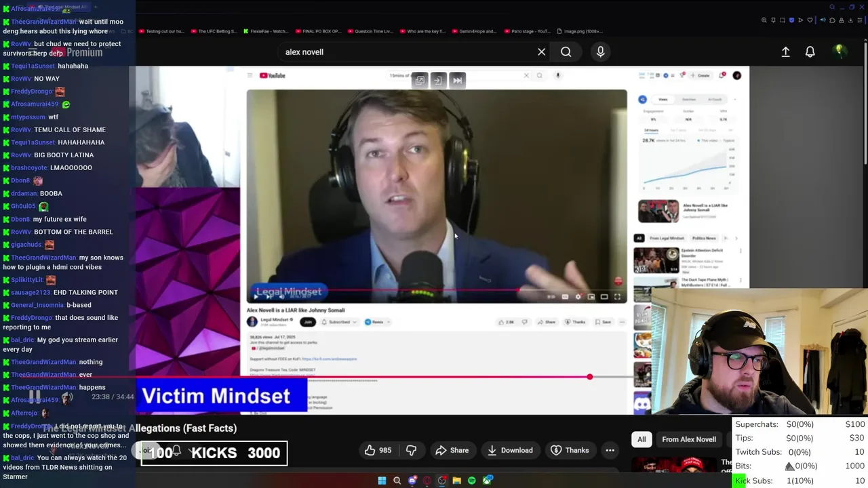
Task: Select inner 'From Legal Mindset' chip
Action: pyautogui.click(x=667, y=238)
